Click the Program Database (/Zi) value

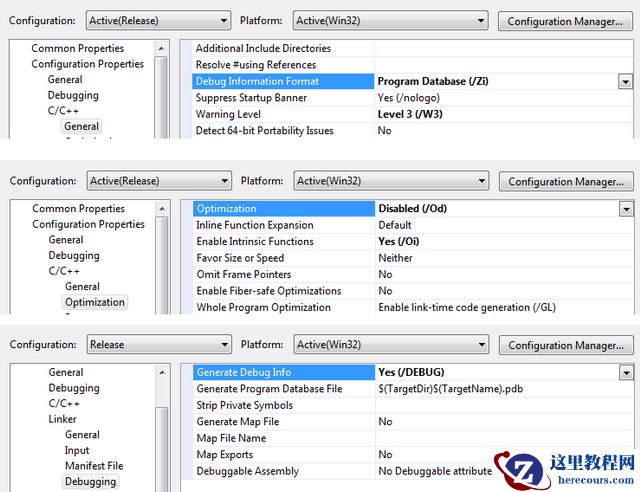(433, 81)
